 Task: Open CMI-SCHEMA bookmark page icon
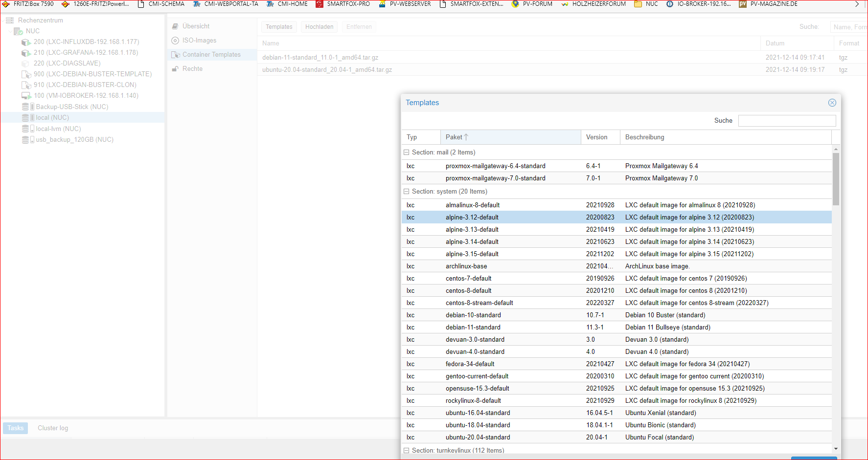point(141,4)
